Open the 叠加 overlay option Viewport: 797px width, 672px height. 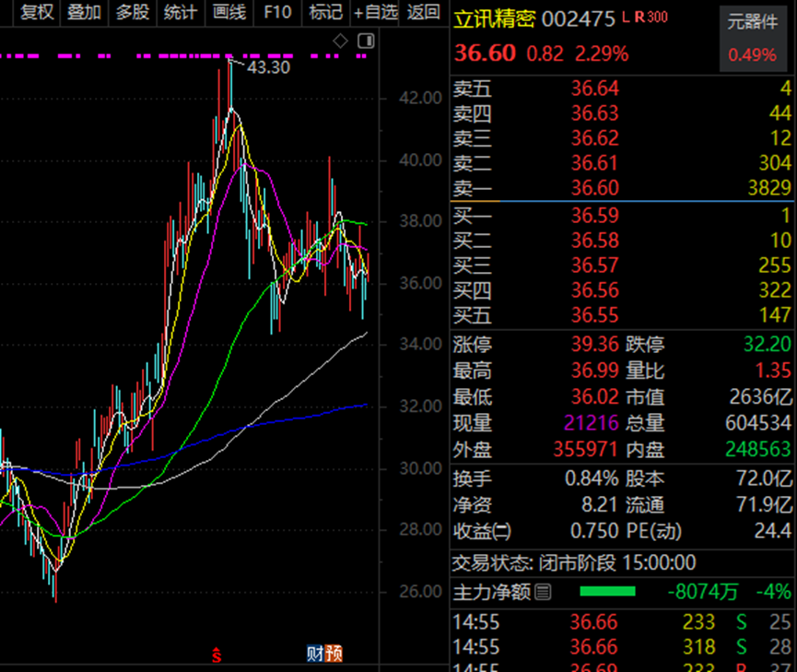click(84, 12)
